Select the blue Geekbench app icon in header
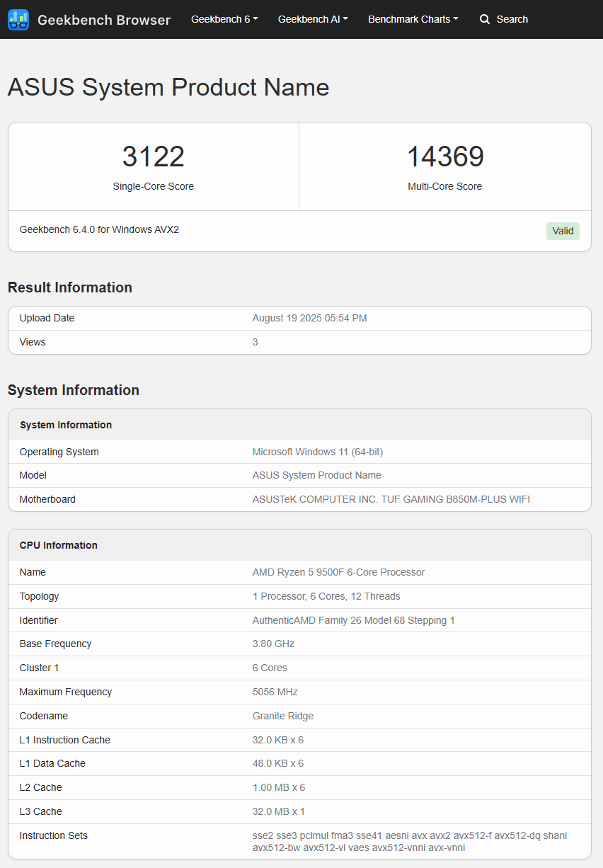 point(18,19)
